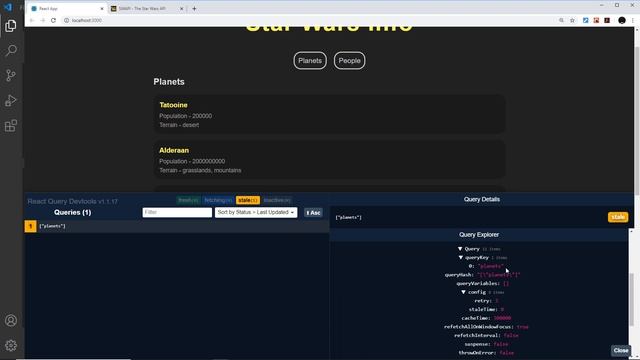Click the retry config entry
Image resolution: width=640 pixels, height=360 pixels.
pos(486,301)
